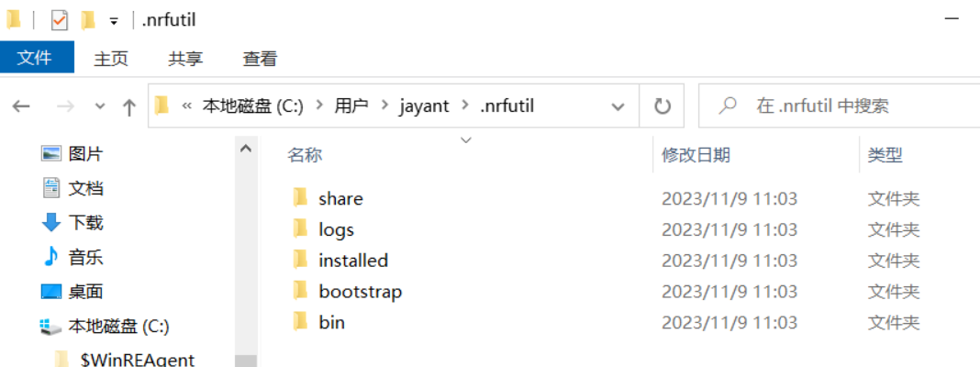The image size is (980, 367).
Task: Click the 桌面 desktop icon in sidebar
Action: 50,292
